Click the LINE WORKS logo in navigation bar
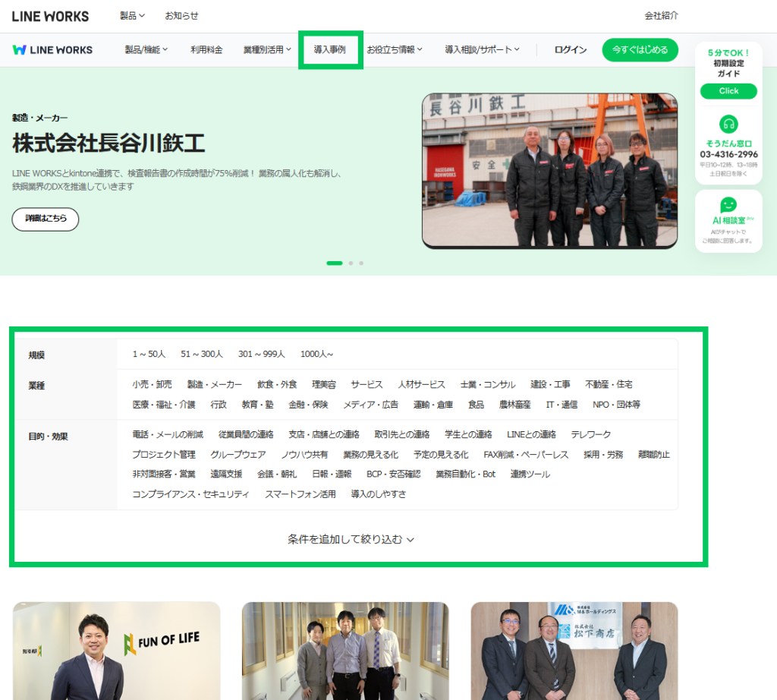The width and height of the screenshot is (777, 700). pyautogui.click(x=52, y=50)
